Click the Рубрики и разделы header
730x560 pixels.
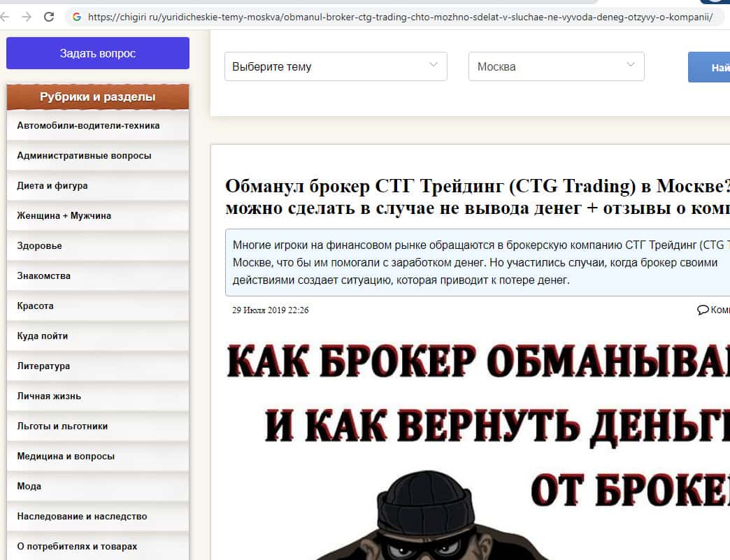pos(98,96)
